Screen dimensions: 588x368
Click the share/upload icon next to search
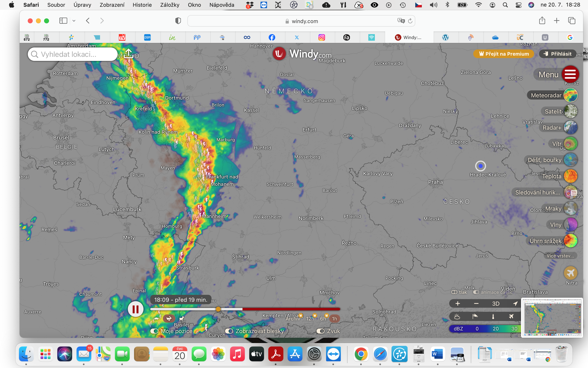[128, 54]
